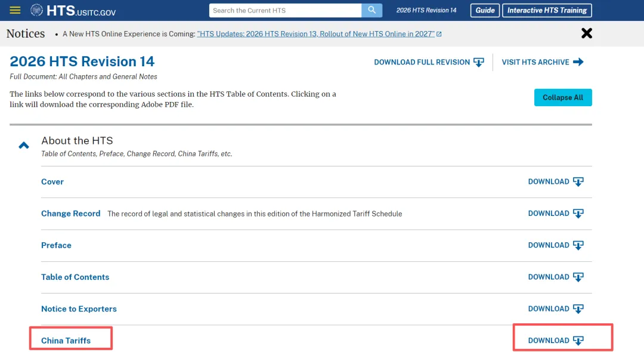The width and height of the screenshot is (644, 352).
Task: Click the magnifier search button
Action: 371,10
